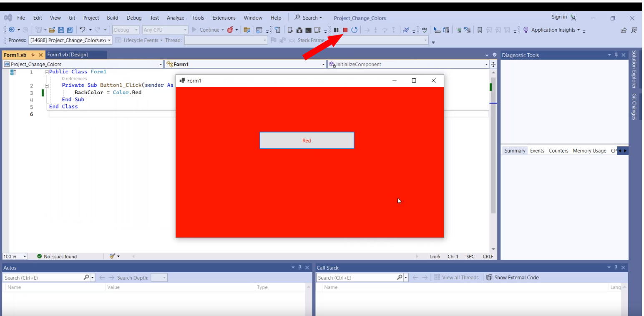Open the Process dropdown for Project_Change_Colors.exe

click(109, 40)
